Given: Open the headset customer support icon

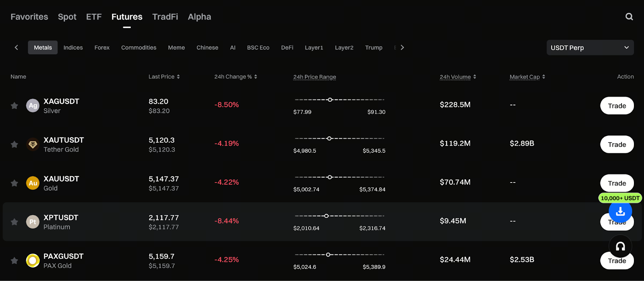Looking at the screenshot, I should [x=620, y=246].
